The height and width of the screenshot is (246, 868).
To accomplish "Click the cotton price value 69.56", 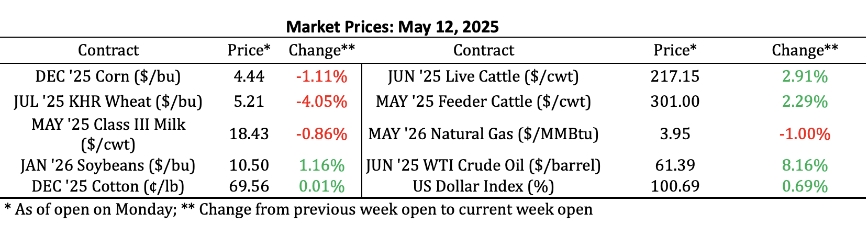I will (249, 186).
